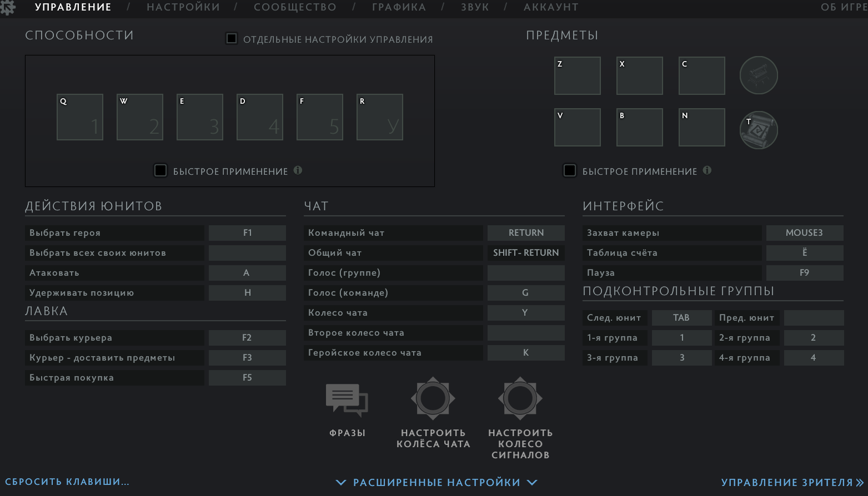Select ability slot Q
This screenshot has width=868, height=496.
[x=80, y=117]
